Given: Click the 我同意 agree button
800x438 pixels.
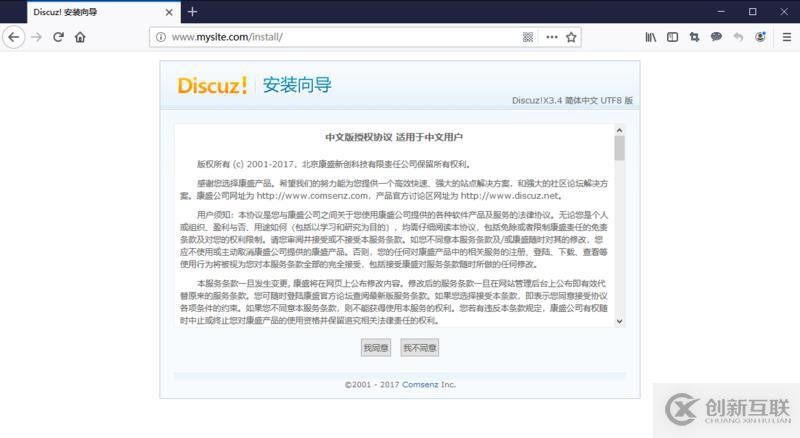Looking at the screenshot, I should (376, 348).
